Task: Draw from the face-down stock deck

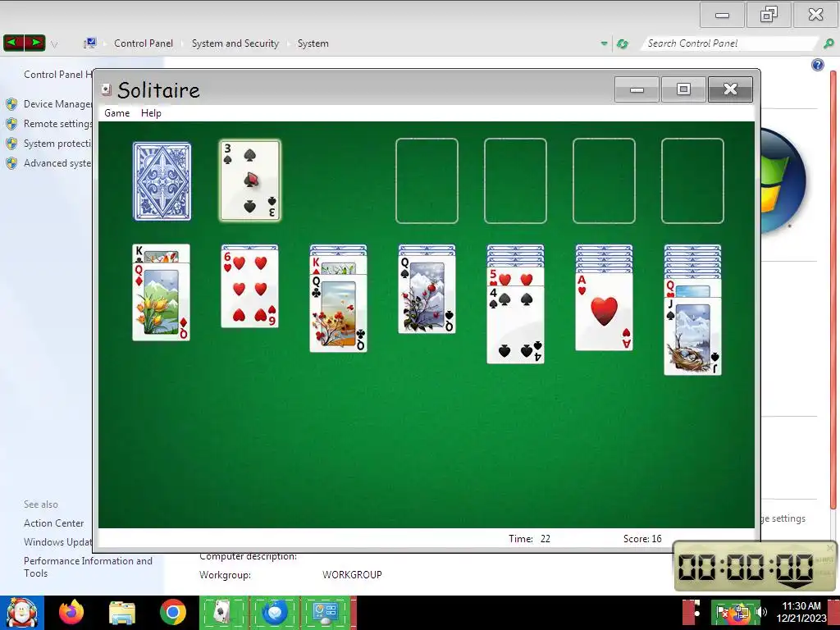Action: 162,181
